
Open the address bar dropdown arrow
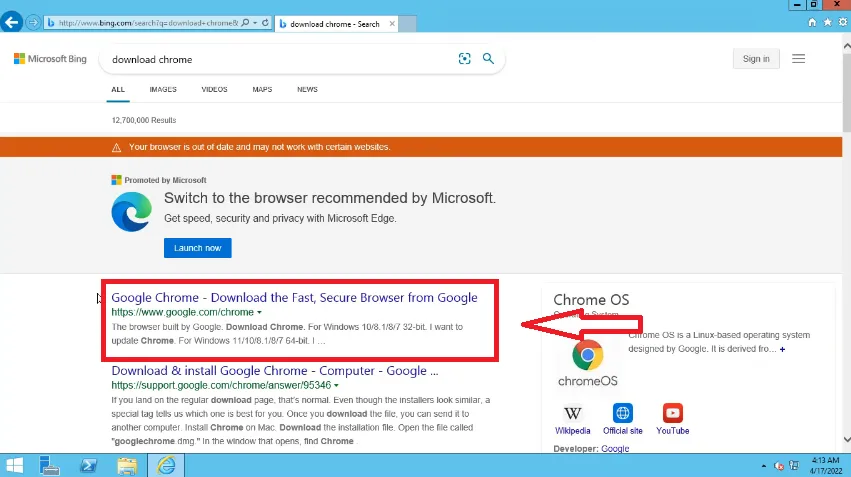[x=255, y=23]
